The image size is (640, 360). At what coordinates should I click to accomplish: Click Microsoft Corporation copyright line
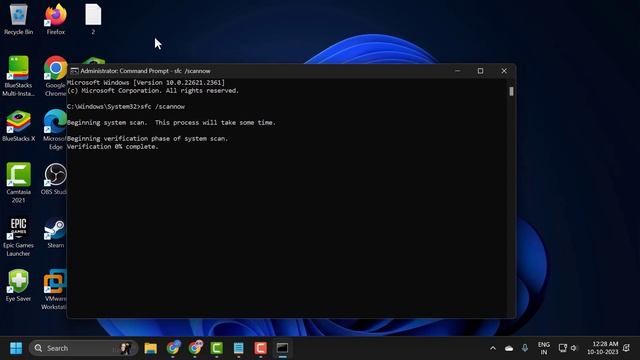tap(153, 91)
